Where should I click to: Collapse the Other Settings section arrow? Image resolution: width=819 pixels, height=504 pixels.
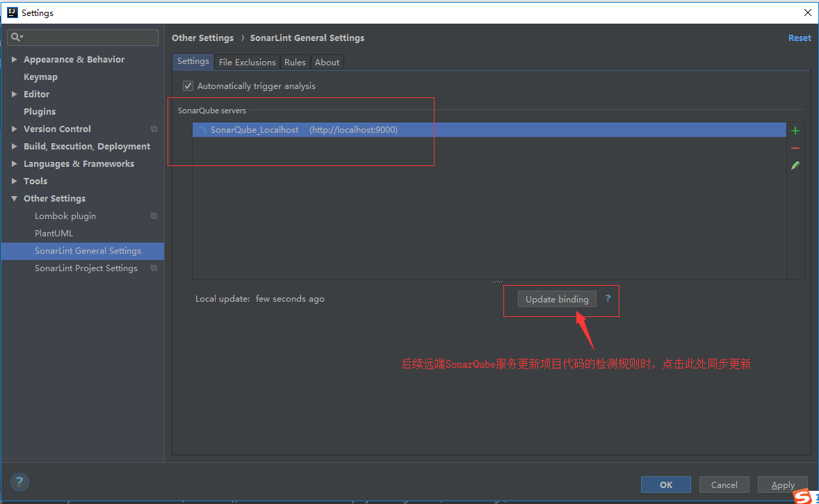(14, 198)
